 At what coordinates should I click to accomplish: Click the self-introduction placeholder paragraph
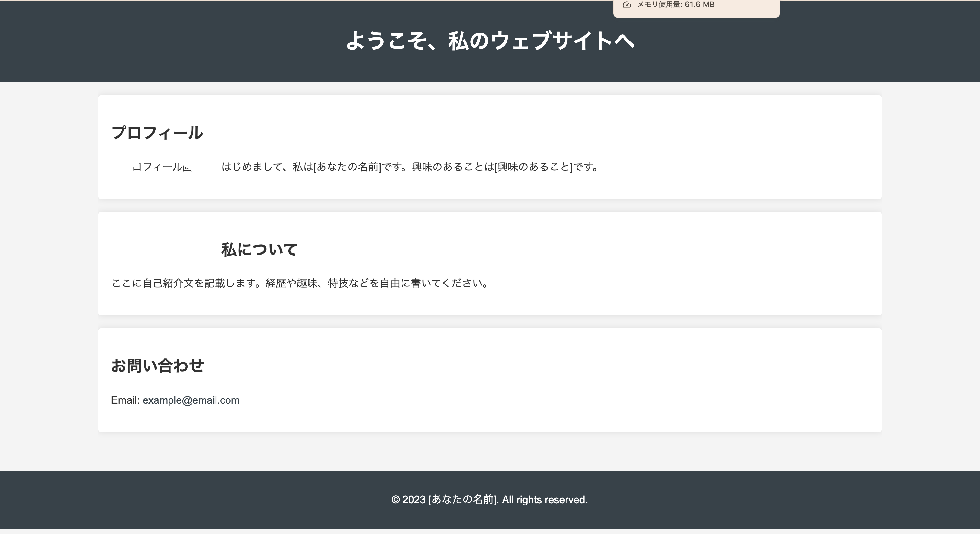click(300, 283)
